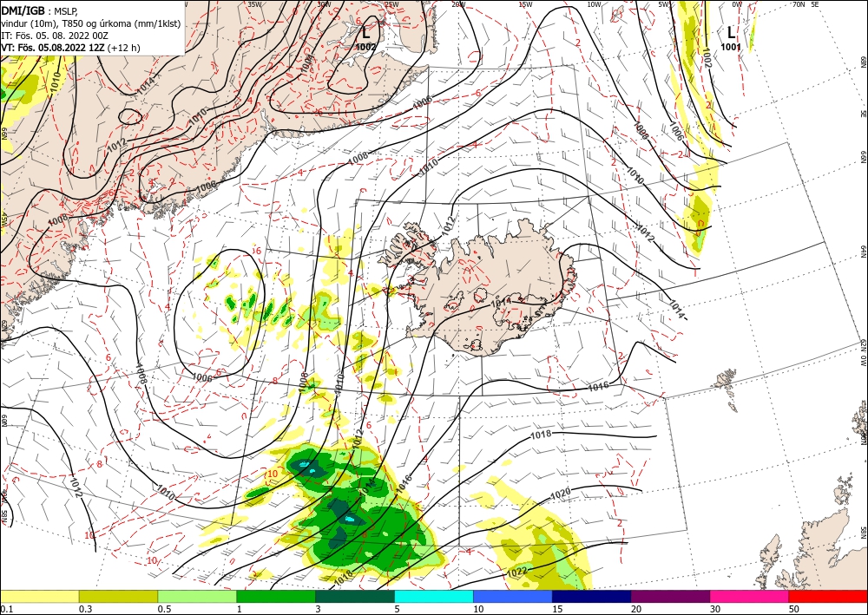The width and height of the screenshot is (868, 615).
Task: Click the olive 0.3–0.5 legend swatch
Action: 118,596
